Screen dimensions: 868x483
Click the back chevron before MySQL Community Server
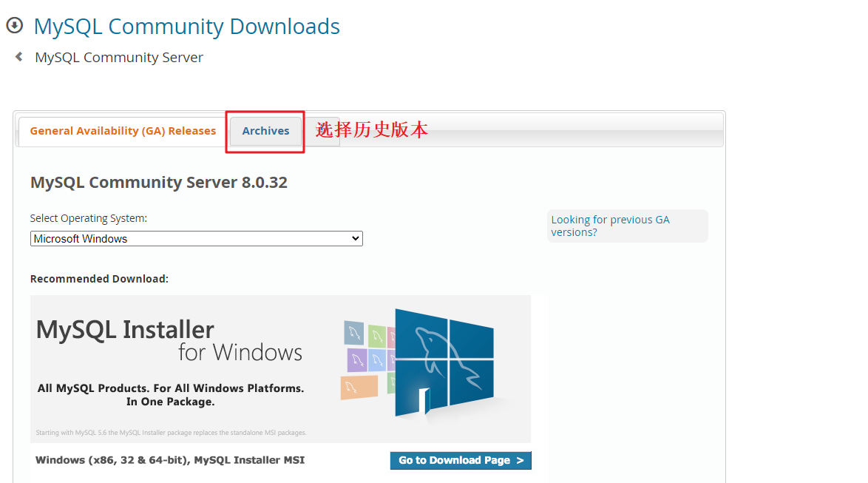point(18,56)
